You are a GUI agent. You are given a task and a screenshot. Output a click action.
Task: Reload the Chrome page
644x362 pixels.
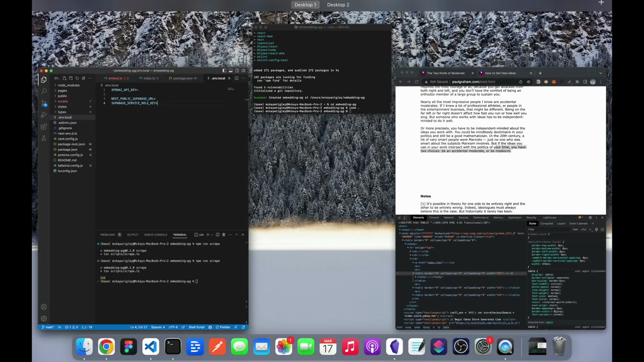click(416, 81)
